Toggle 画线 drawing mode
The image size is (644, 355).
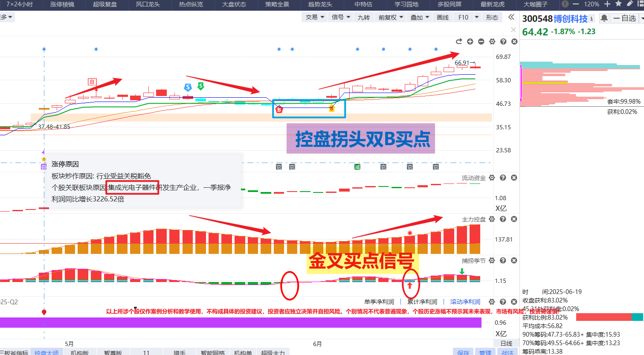[443, 17]
